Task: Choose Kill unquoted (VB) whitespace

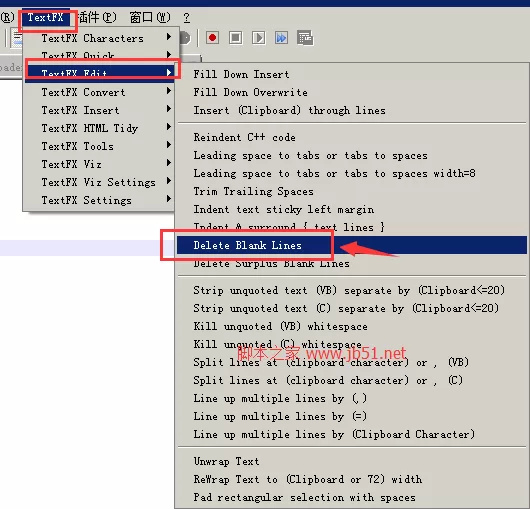Action: click(352, 326)
